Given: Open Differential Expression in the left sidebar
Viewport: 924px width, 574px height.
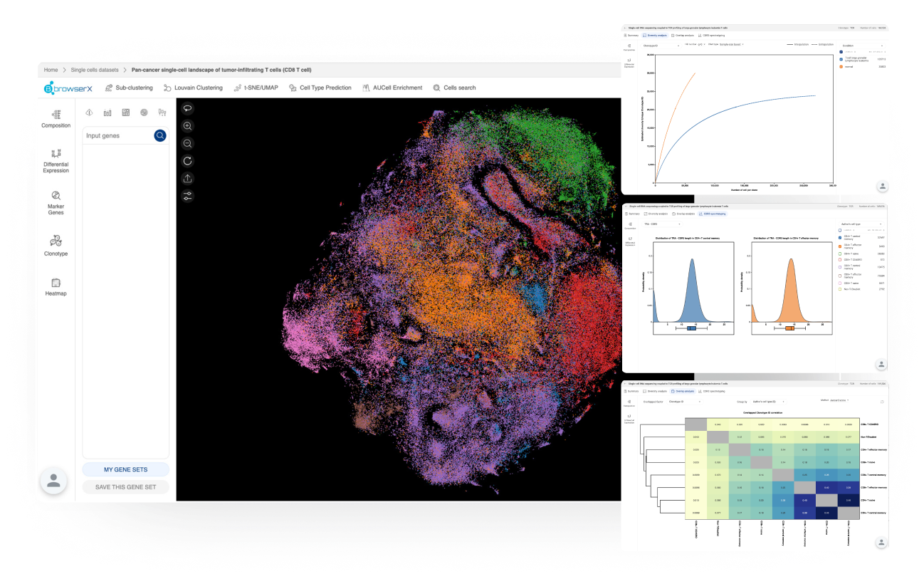Looking at the screenshot, I should pos(56,160).
